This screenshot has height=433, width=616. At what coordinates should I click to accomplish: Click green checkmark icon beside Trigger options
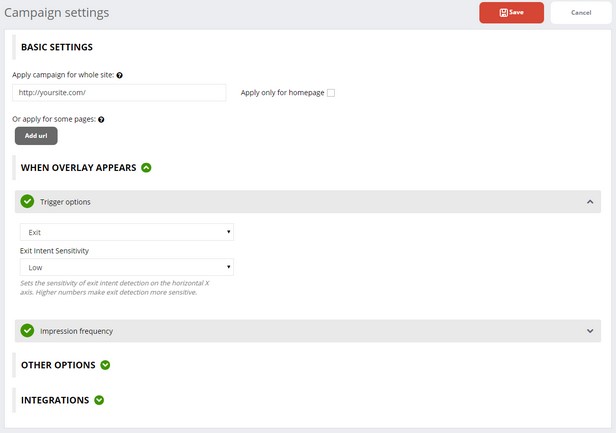(x=27, y=202)
